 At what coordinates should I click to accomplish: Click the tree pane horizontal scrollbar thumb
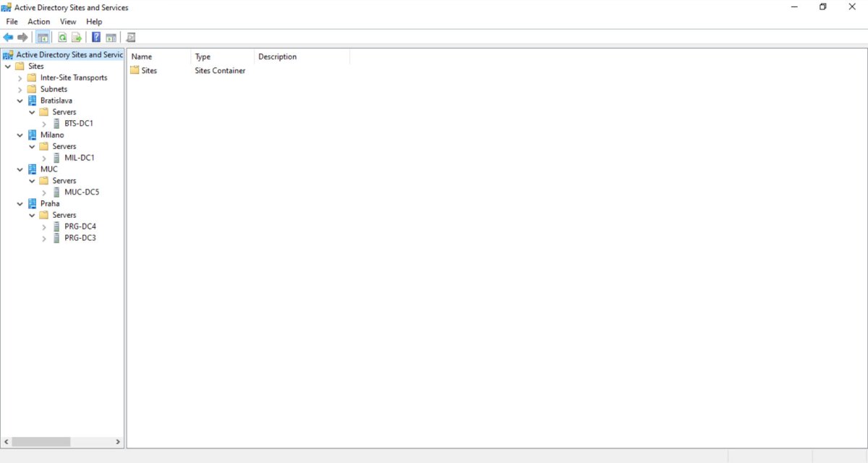pos(41,441)
